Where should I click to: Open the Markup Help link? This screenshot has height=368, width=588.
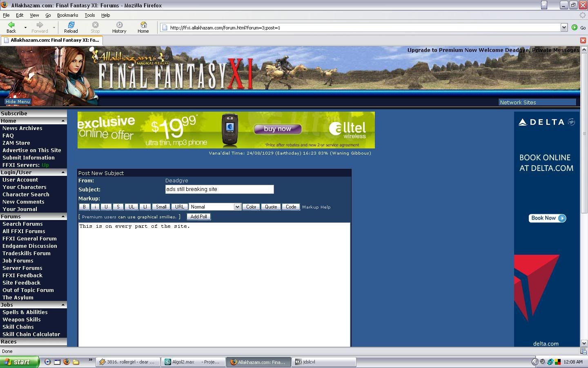click(316, 207)
